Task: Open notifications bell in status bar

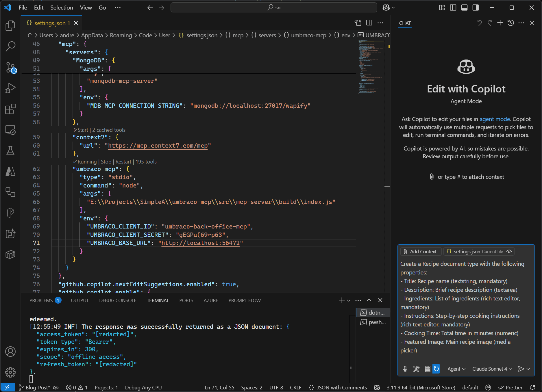Action: pos(533,388)
